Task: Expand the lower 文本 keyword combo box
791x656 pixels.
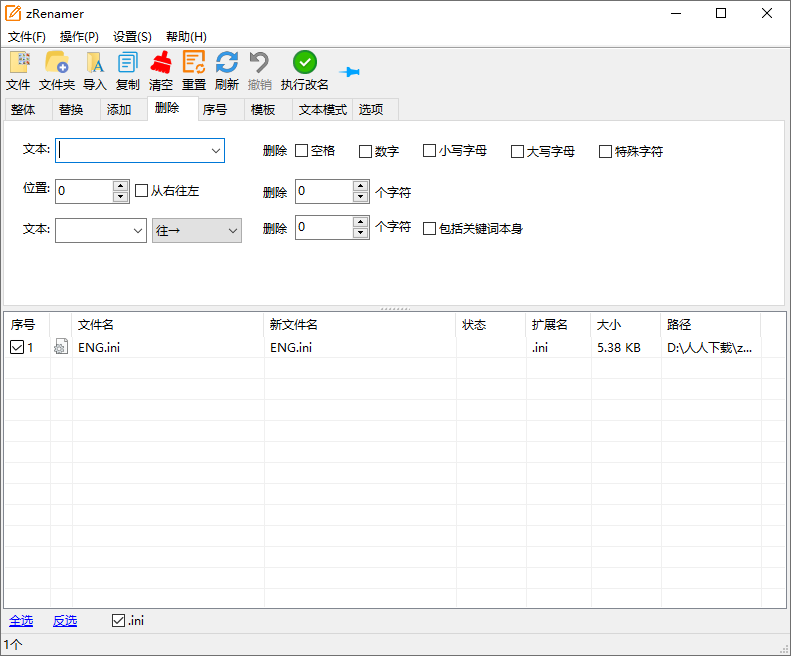Action: click(x=138, y=231)
